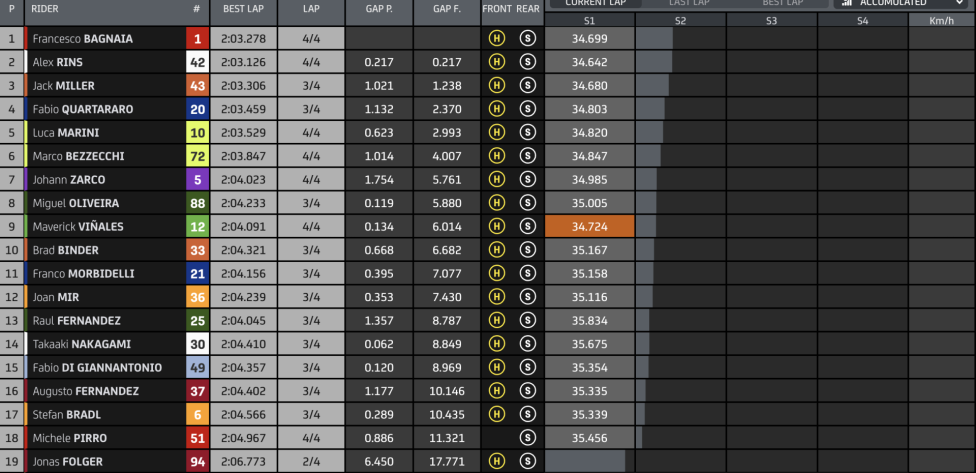Viewport: 976px width, 473px height.
Task: Click the S1 sector column header
Action: coord(589,21)
